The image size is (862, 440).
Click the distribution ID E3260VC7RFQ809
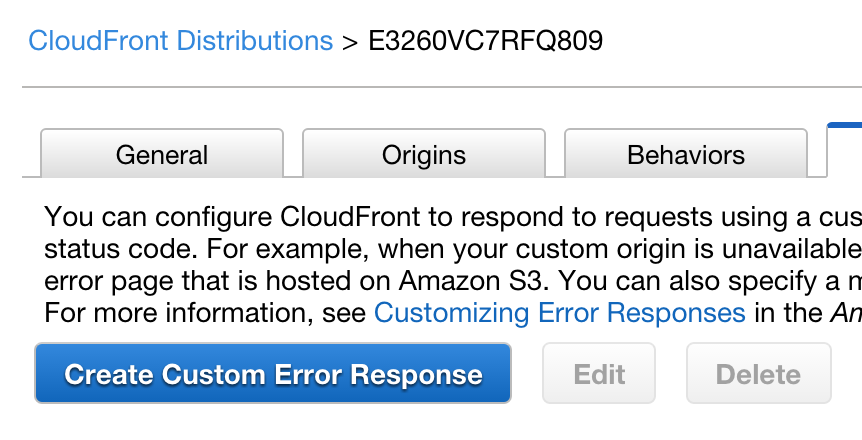[485, 41]
